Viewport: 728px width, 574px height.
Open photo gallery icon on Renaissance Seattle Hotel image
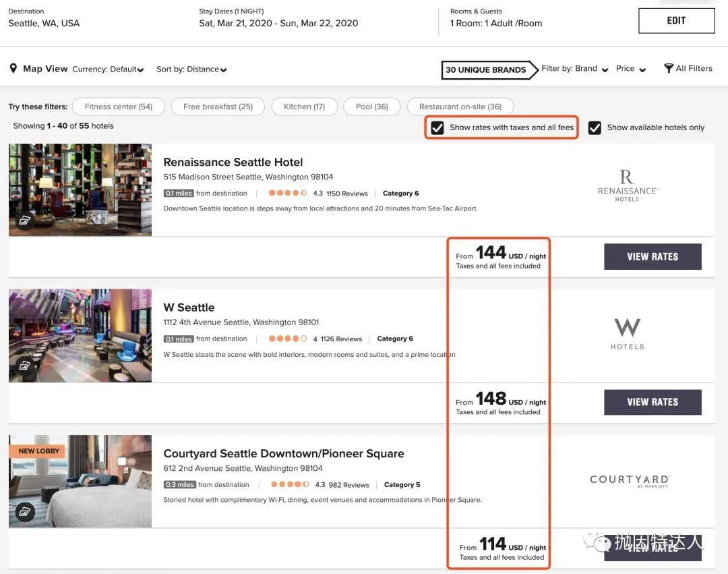(x=25, y=220)
